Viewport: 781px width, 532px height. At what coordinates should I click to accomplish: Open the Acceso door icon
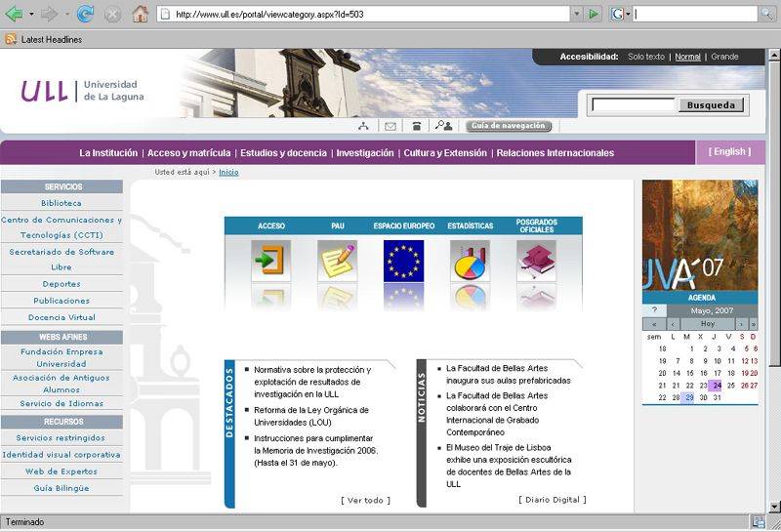click(x=270, y=261)
